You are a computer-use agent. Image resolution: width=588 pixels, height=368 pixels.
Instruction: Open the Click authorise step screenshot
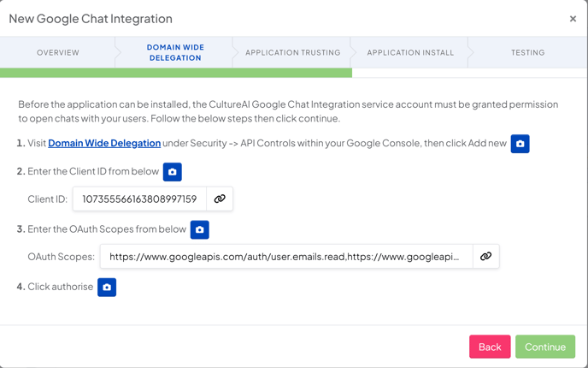[107, 288]
